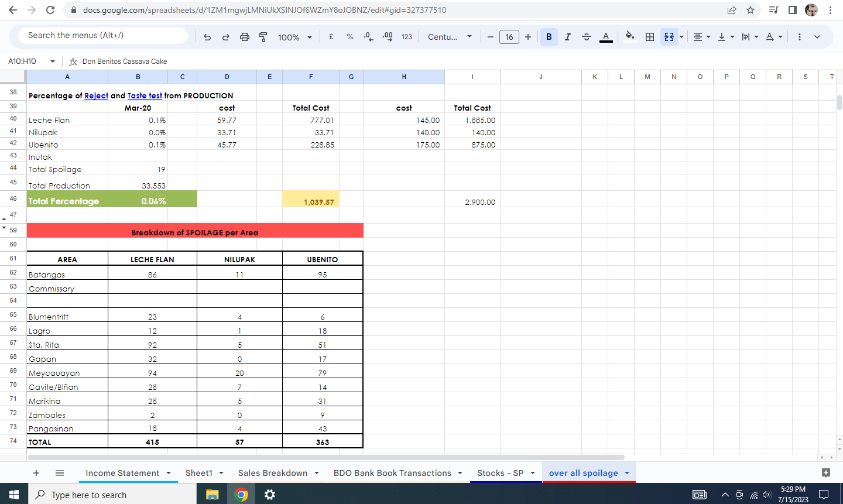This screenshot has width=843, height=504.
Task: Apply percent format icon
Action: pyautogui.click(x=350, y=36)
